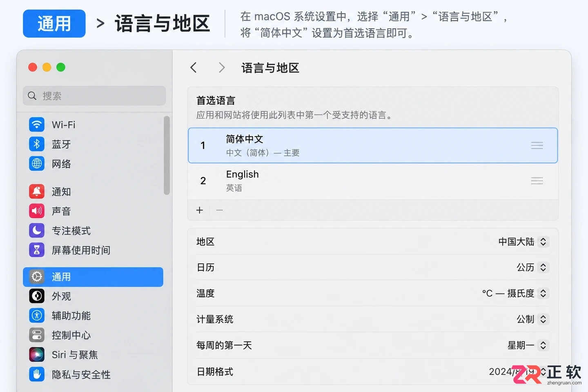Go back with the left arrow
Screen dimensions: 588x392
[194, 67]
